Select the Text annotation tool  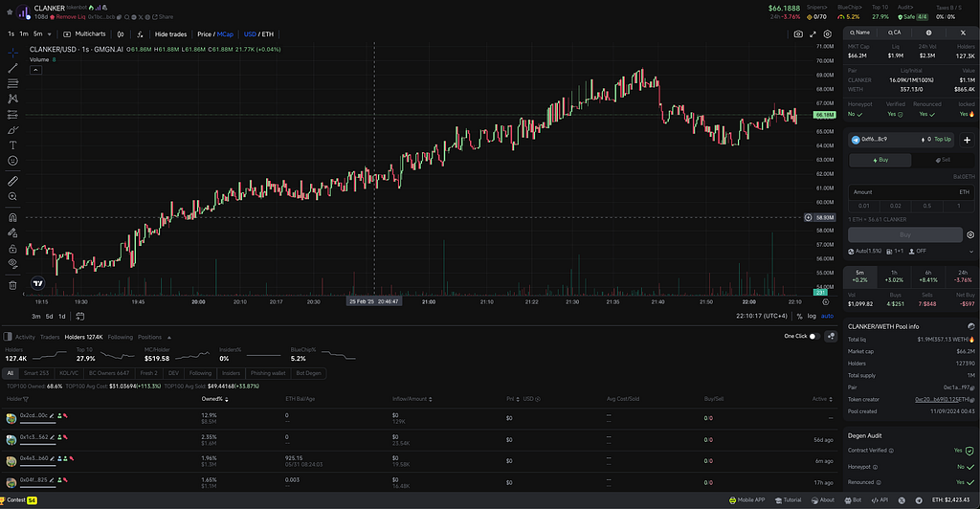[12, 144]
